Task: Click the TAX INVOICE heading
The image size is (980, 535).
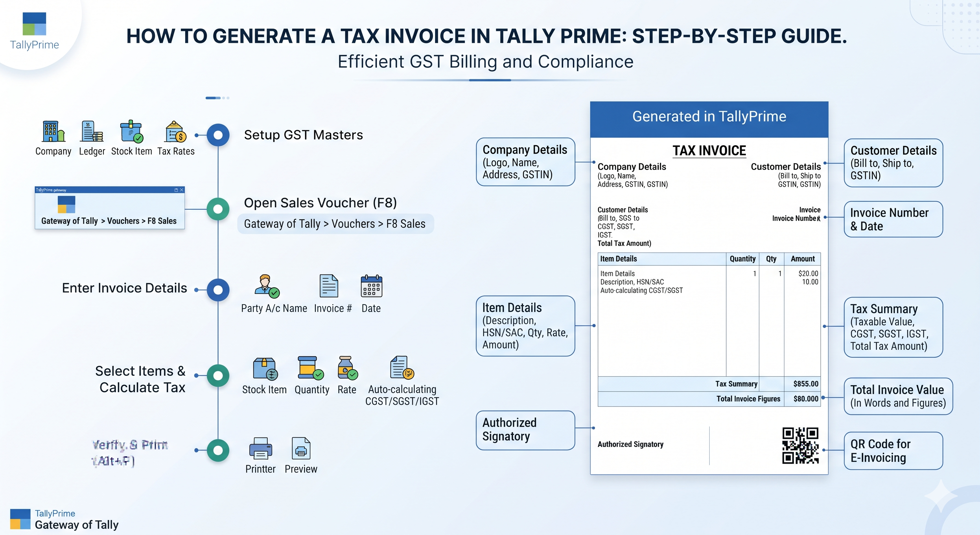Action: click(709, 151)
